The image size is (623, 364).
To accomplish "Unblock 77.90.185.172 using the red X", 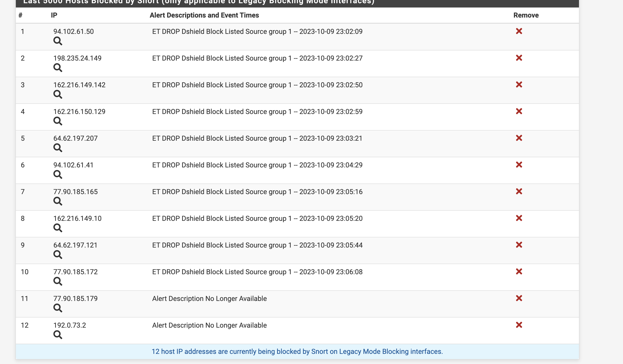I will 519,272.
